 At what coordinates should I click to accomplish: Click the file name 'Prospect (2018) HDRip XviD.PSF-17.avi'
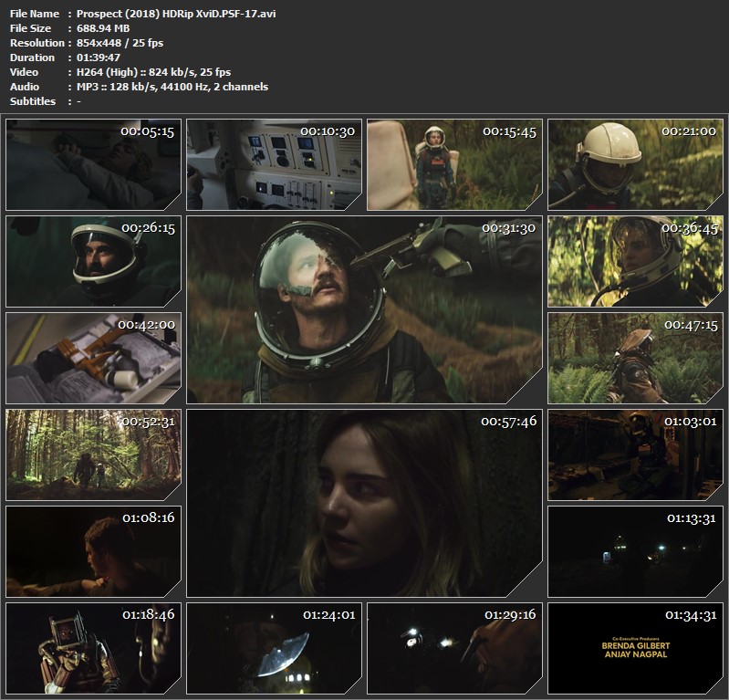click(176, 14)
